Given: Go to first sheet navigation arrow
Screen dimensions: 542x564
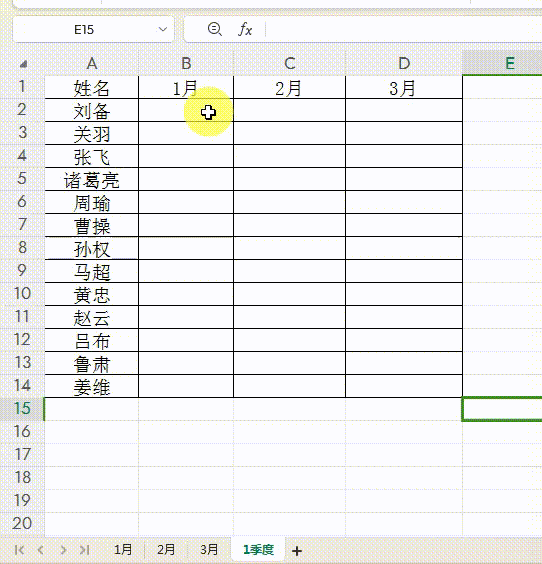Looking at the screenshot, I should point(19,550).
